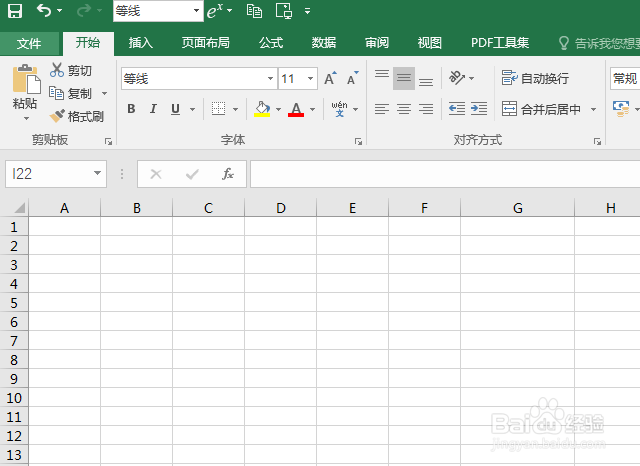
Task: Click the Format Painter (格式刷) button
Action: (x=76, y=117)
